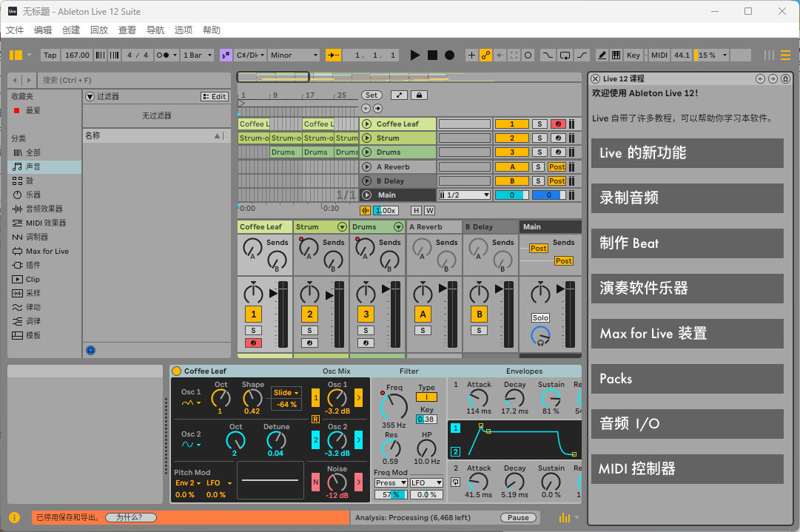This screenshot has height=532, width=800.
Task: Open the 创建 menu
Action: click(71, 30)
